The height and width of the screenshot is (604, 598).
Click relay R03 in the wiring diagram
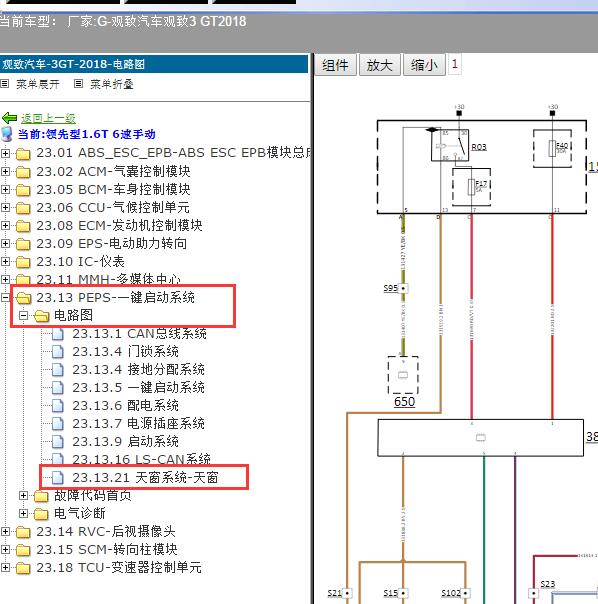click(x=479, y=147)
